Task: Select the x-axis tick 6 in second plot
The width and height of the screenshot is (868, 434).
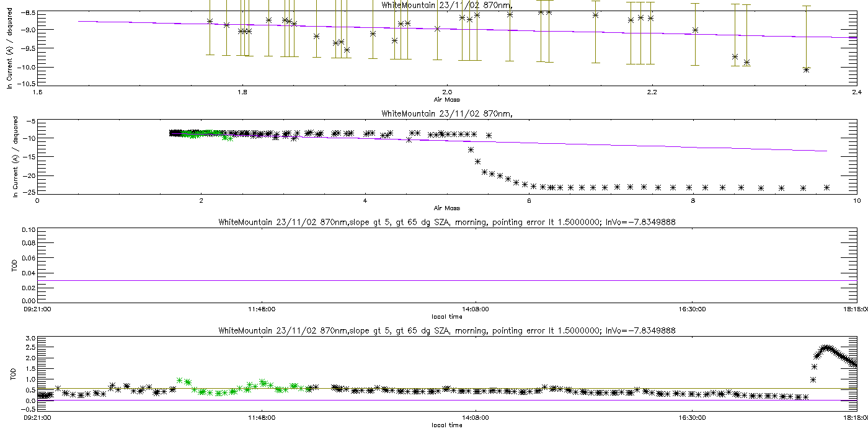Action: pyautogui.click(x=528, y=200)
